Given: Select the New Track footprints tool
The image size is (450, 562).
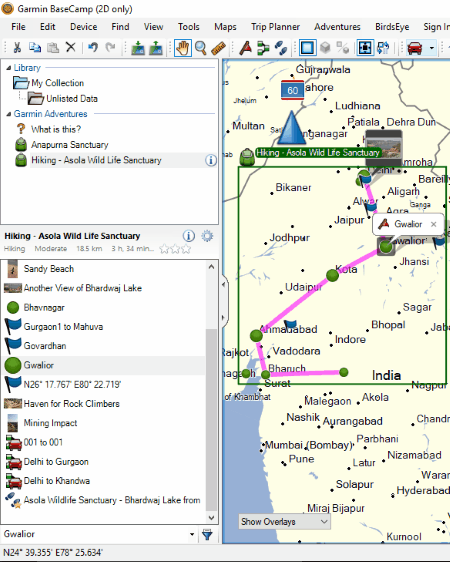Looking at the screenshot, I should tap(281, 48).
